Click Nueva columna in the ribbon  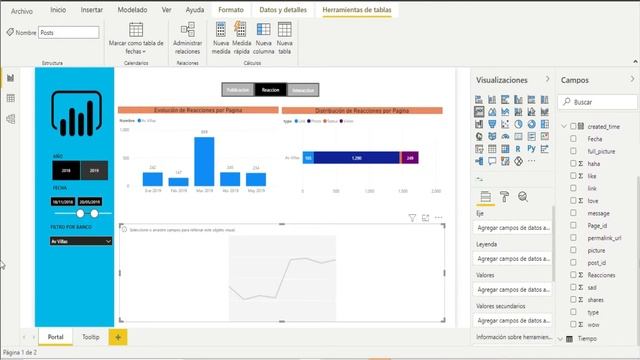tap(263, 38)
